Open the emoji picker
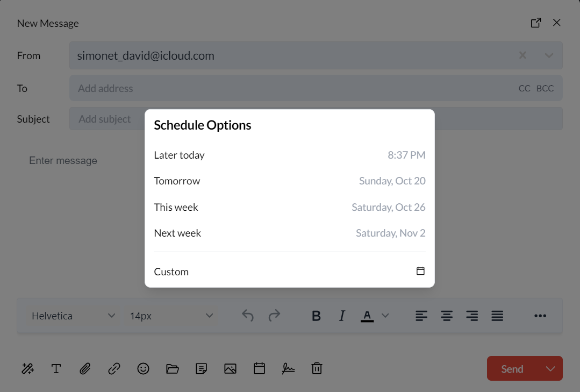The width and height of the screenshot is (580, 392). point(143,369)
